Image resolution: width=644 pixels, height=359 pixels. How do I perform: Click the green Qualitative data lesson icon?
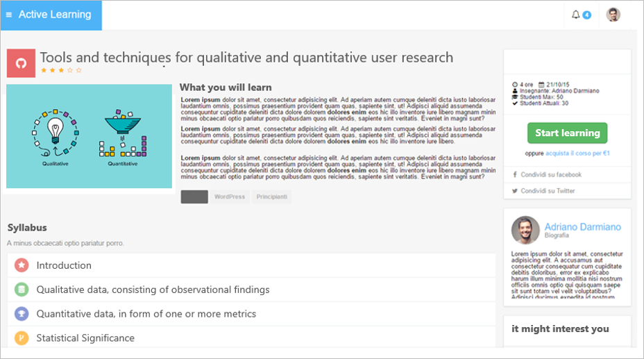point(22,290)
